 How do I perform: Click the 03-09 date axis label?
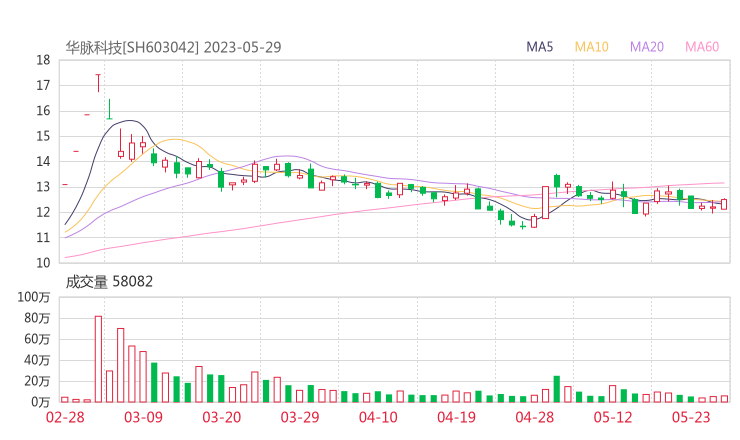pos(143,417)
